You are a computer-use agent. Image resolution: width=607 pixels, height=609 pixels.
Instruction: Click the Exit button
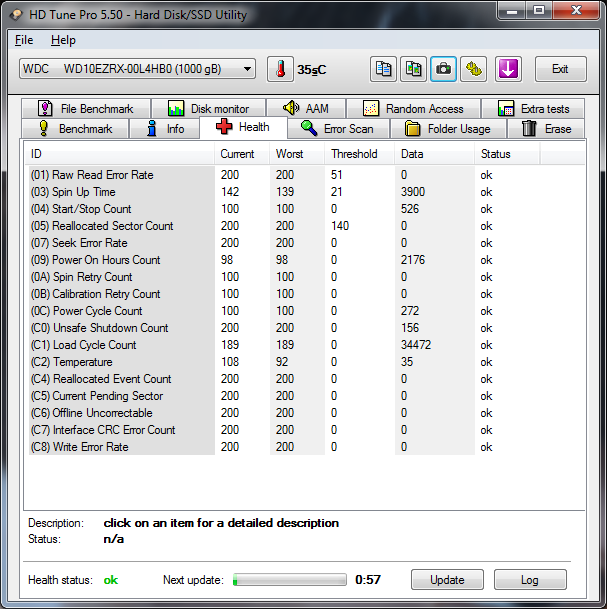pyautogui.click(x=560, y=69)
